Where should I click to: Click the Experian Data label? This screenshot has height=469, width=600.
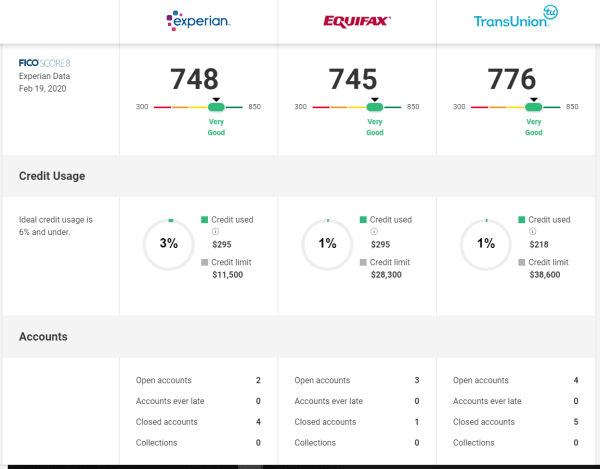click(x=44, y=76)
